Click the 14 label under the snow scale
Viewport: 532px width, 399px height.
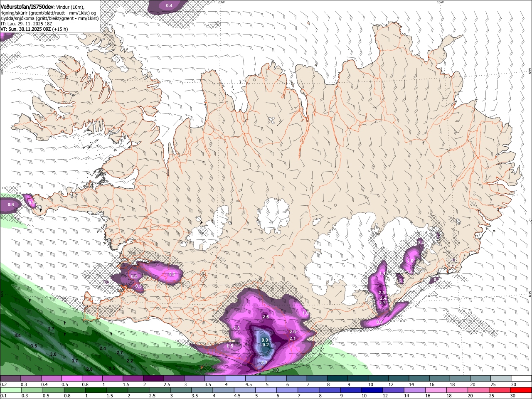click(x=411, y=384)
